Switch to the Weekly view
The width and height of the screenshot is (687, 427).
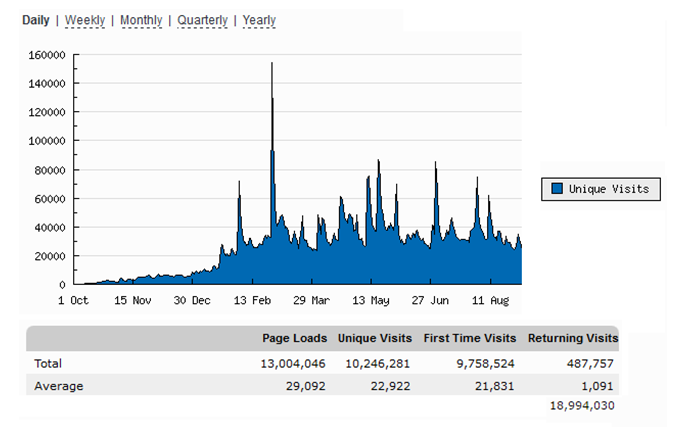click(86, 20)
